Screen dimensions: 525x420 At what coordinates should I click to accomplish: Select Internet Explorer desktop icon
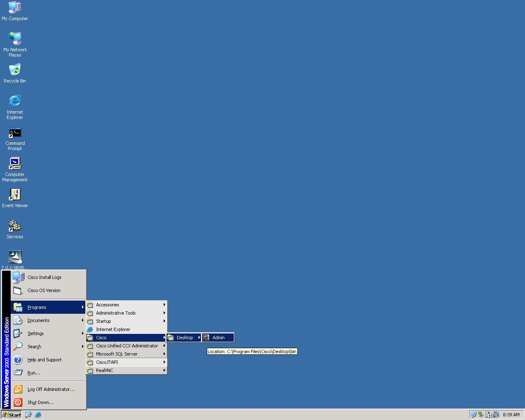[15, 107]
